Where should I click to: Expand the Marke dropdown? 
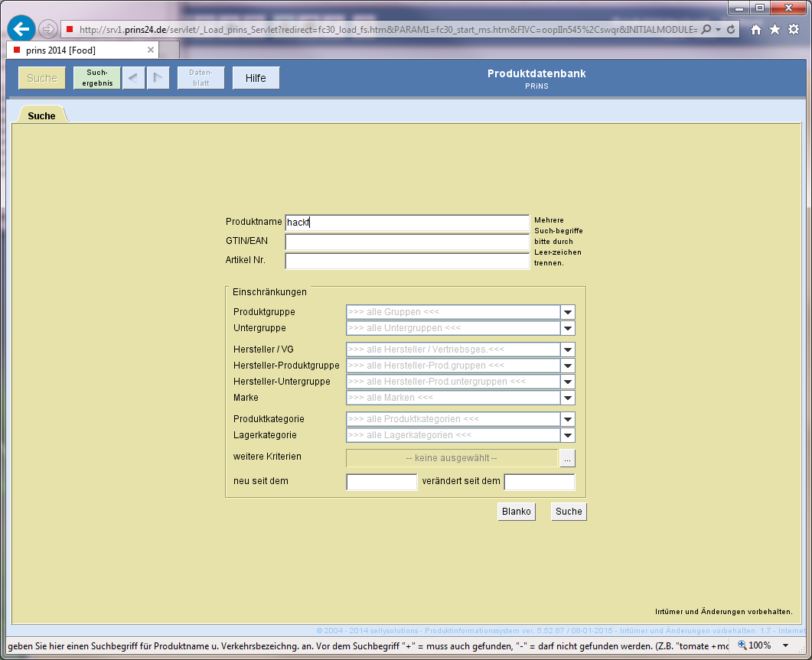[568, 398]
